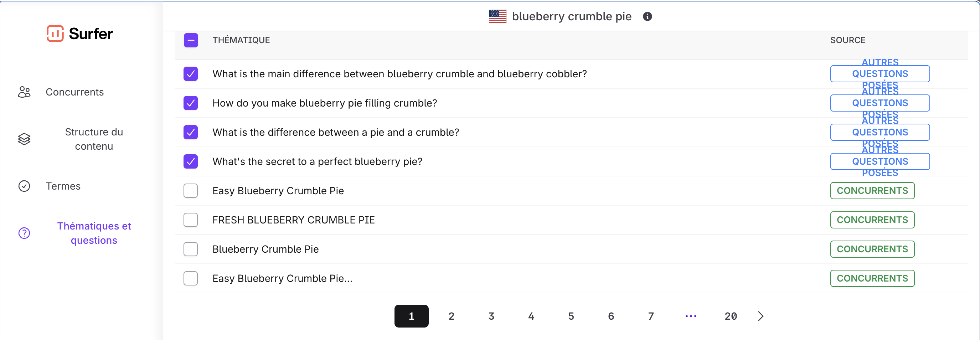Open the Termes section in the sidebar

[x=63, y=186]
